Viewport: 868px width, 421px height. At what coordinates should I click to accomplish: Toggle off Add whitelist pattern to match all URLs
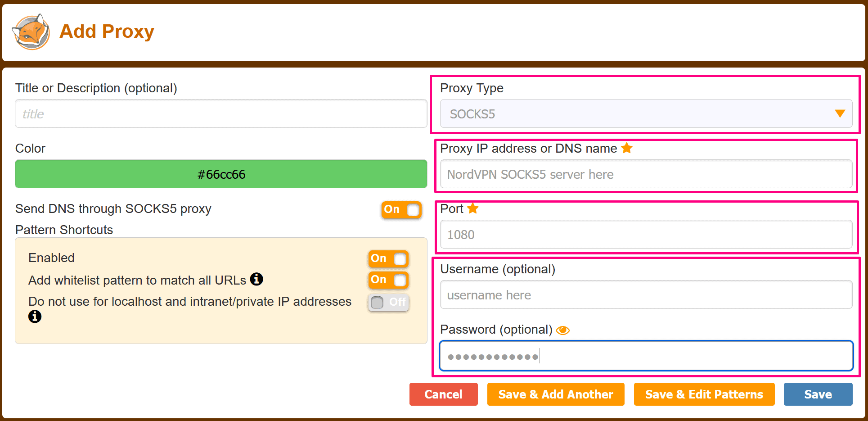coord(388,280)
